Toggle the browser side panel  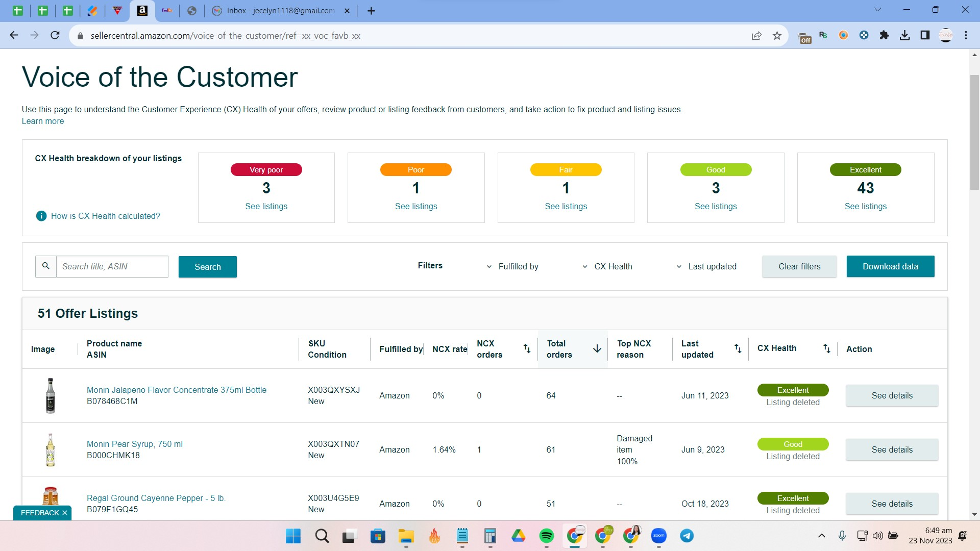point(925,35)
